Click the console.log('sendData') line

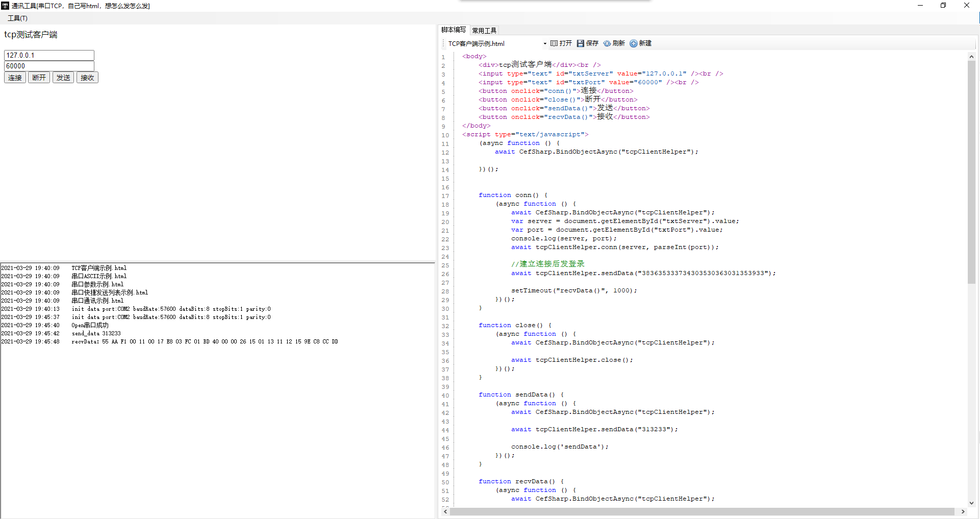[560, 447]
